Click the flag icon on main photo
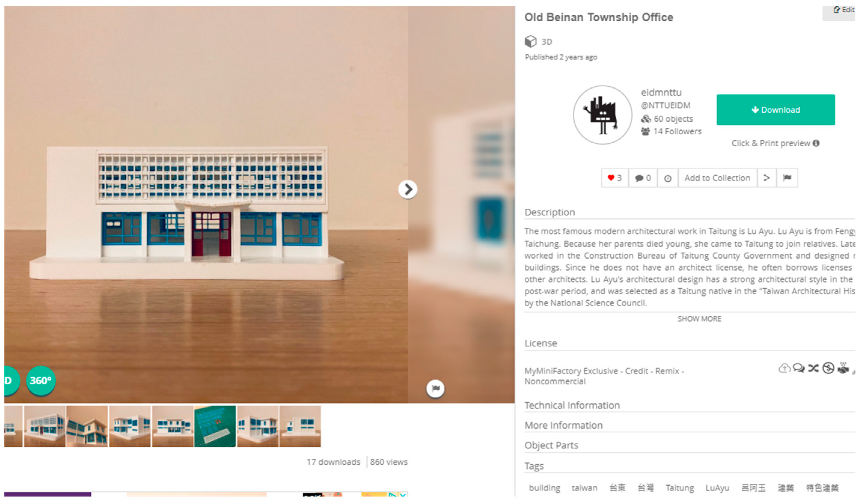The height and width of the screenshot is (504, 861). (x=435, y=389)
